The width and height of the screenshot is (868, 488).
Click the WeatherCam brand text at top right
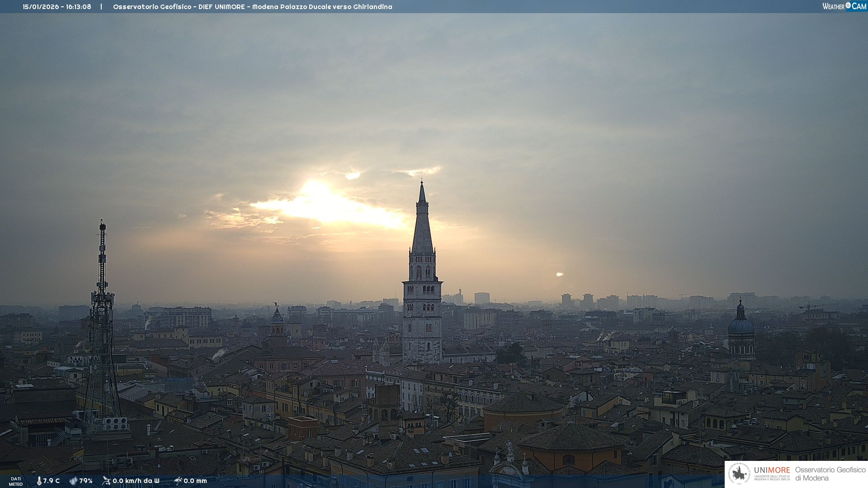click(834, 6)
